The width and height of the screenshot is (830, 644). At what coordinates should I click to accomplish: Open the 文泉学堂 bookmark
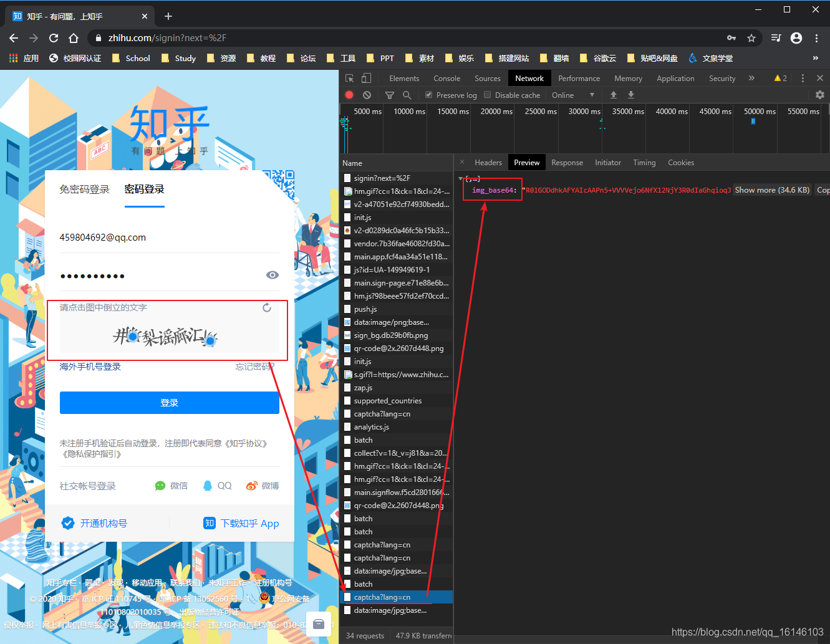point(710,58)
